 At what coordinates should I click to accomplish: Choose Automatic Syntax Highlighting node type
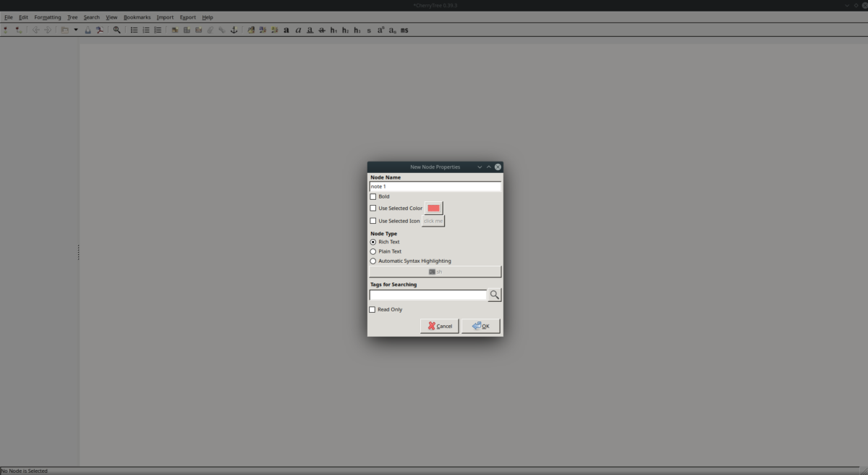coord(373,261)
